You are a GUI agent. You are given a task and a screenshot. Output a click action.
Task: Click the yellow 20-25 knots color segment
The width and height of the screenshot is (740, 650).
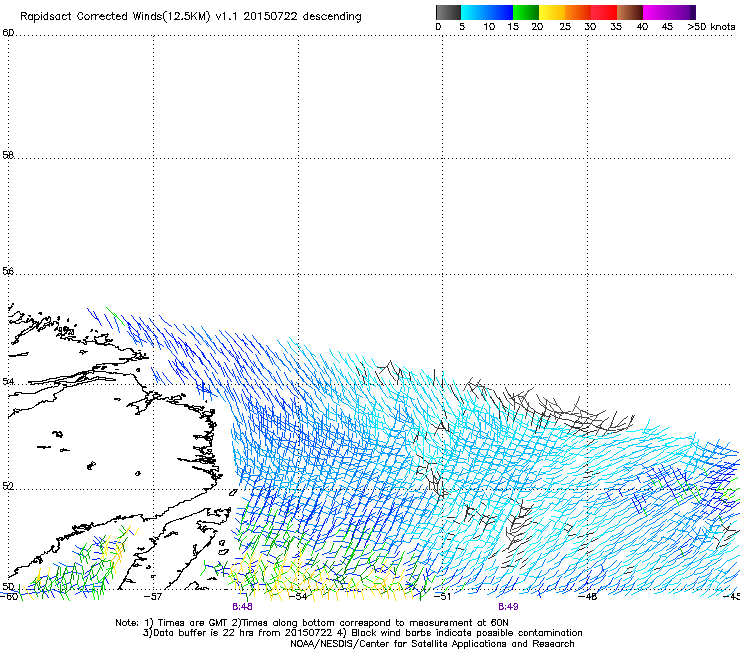coord(552,12)
